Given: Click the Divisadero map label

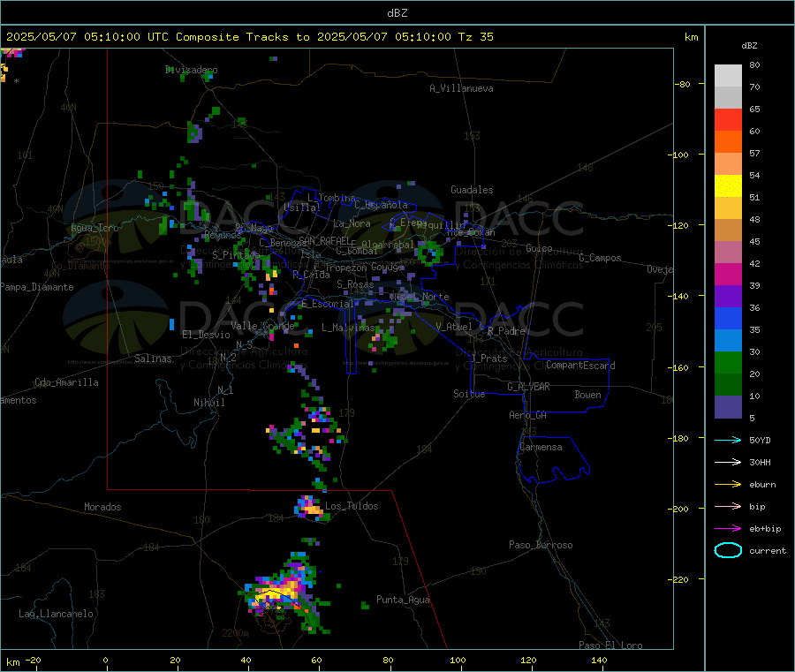Looking at the screenshot, I should tap(191, 70).
